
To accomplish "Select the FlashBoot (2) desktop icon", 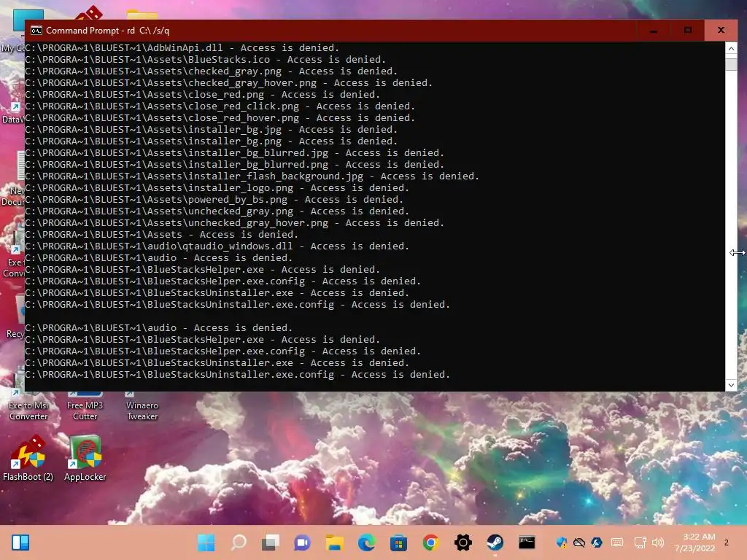I will (x=28, y=458).
